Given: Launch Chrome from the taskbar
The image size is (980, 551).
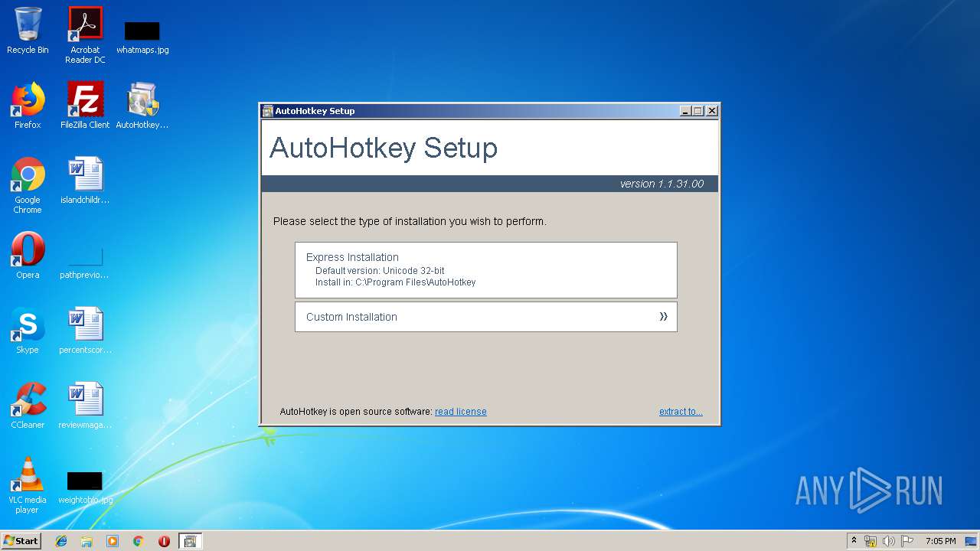Looking at the screenshot, I should pos(138,541).
